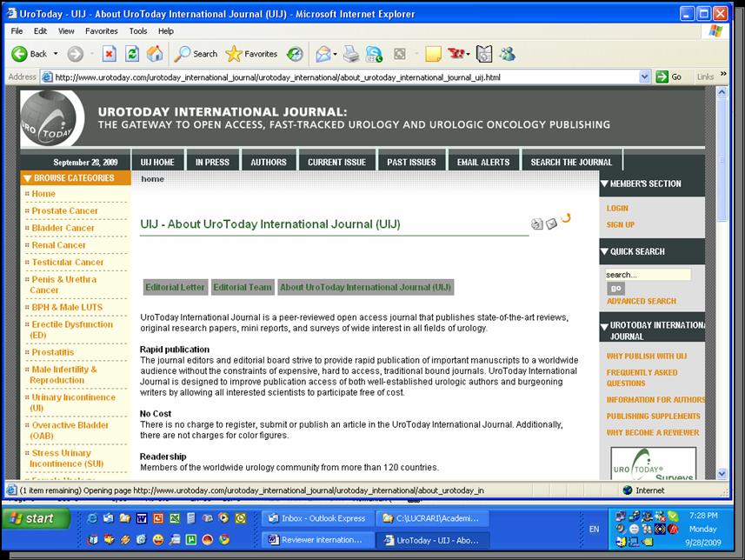Click the yellow note toolbar icon

[x=433, y=54]
